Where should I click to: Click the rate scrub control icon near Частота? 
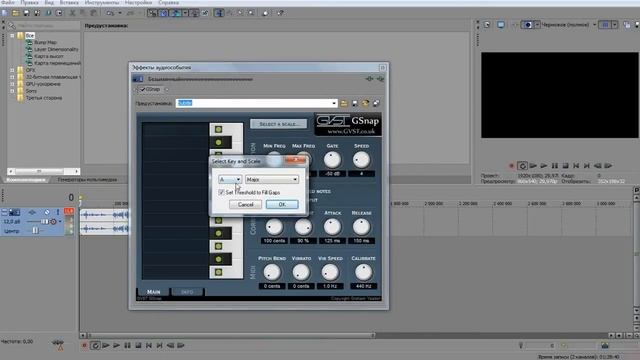point(58,345)
